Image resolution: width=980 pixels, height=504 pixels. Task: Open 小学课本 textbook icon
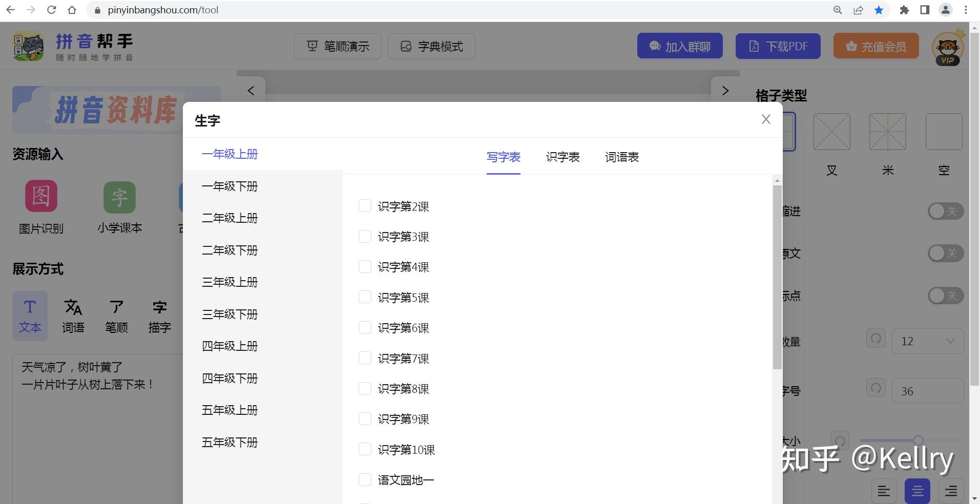[119, 197]
